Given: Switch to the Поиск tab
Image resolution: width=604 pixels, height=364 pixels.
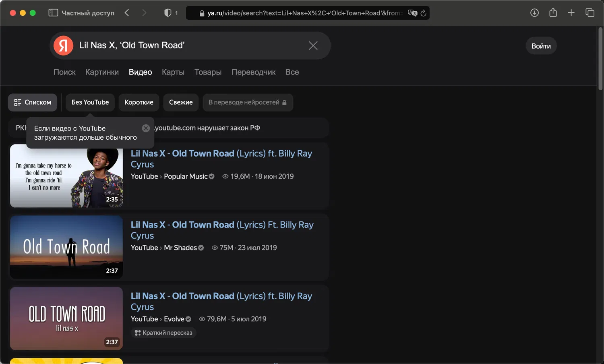Looking at the screenshot, I should 64,72.
